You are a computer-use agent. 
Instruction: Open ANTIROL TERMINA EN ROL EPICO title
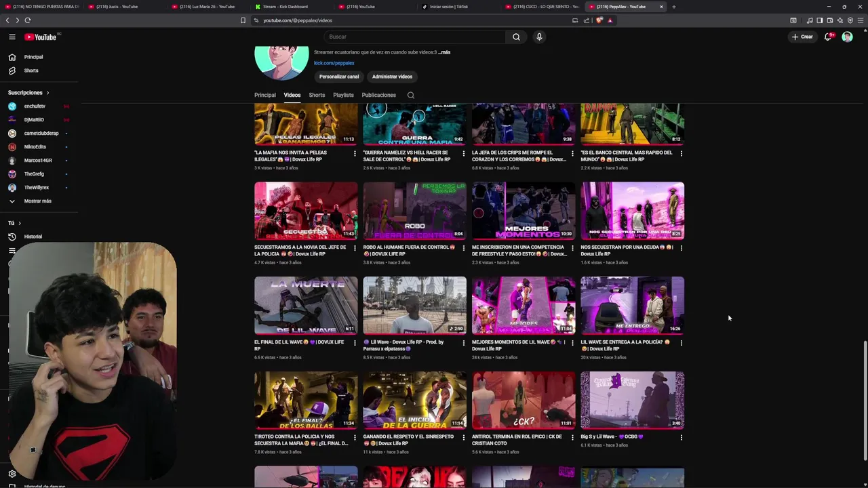[x=517, y=440]
